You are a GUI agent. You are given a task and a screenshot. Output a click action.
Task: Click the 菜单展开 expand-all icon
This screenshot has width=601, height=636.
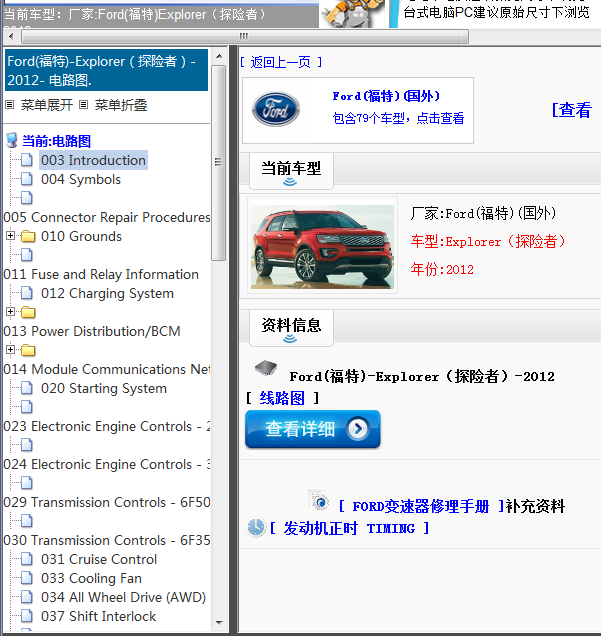(x=10, y=105)
